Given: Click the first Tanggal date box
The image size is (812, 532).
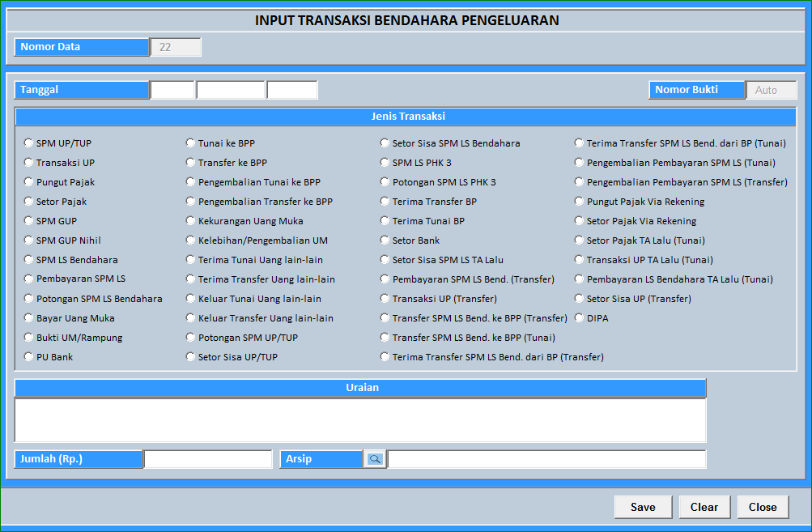Looking at the screenshot, I should point(172,90).
